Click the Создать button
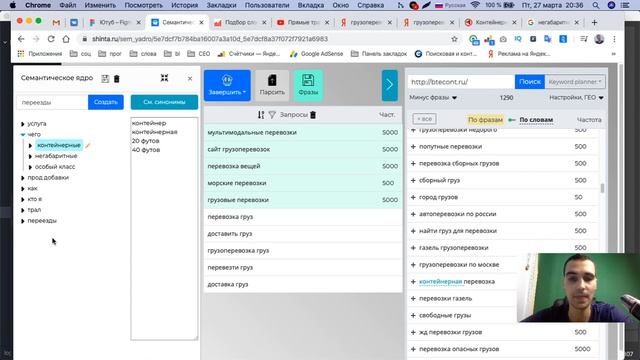Image resolution: width=640 pixels, height=360 pixels. click(106, 102)
